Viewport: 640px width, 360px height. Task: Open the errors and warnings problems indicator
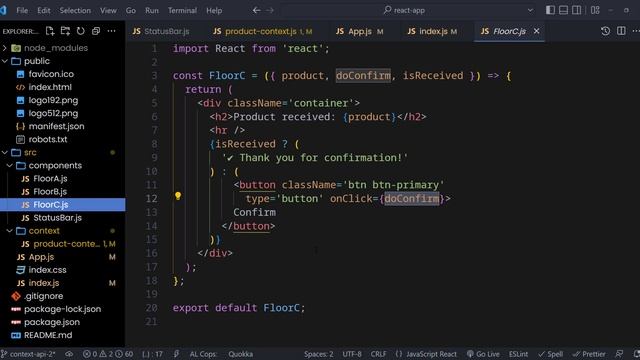108,354
